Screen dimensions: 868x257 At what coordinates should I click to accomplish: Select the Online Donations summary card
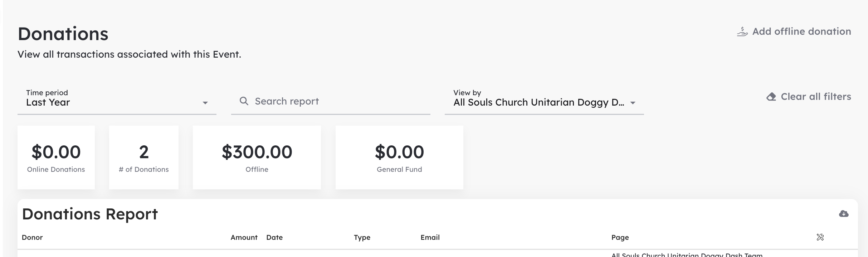click(x=56, y=157)
